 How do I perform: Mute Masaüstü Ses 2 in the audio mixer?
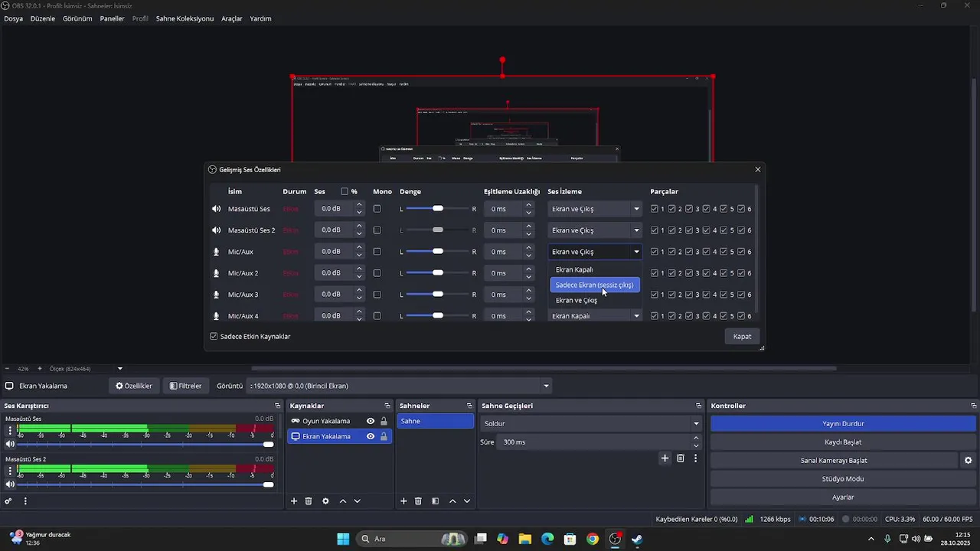point(10,484)
